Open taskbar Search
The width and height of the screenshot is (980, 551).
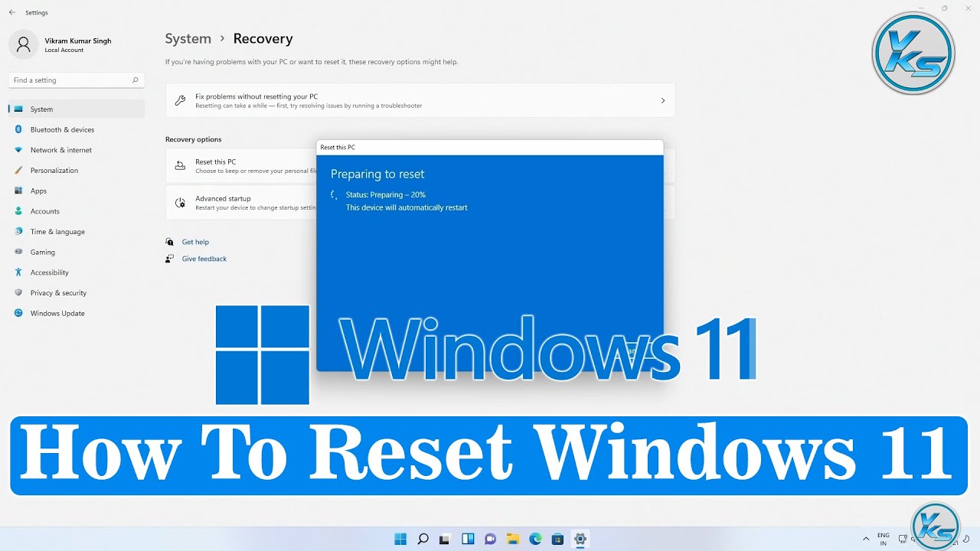tap(423, 539)
